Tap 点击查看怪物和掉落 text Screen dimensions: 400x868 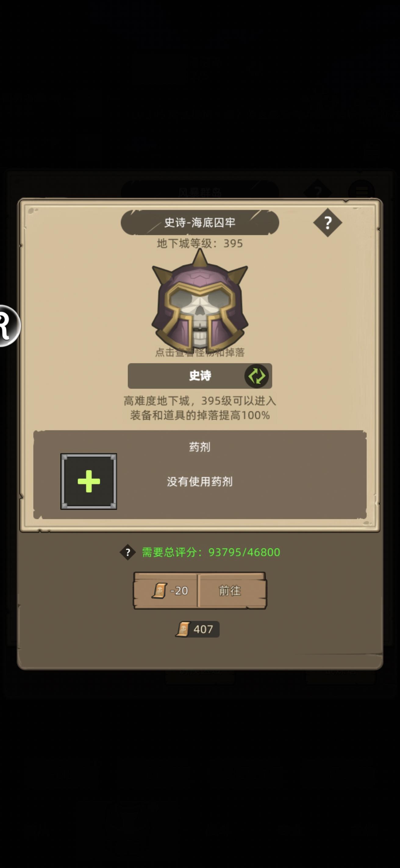click(x=200, y=352)
